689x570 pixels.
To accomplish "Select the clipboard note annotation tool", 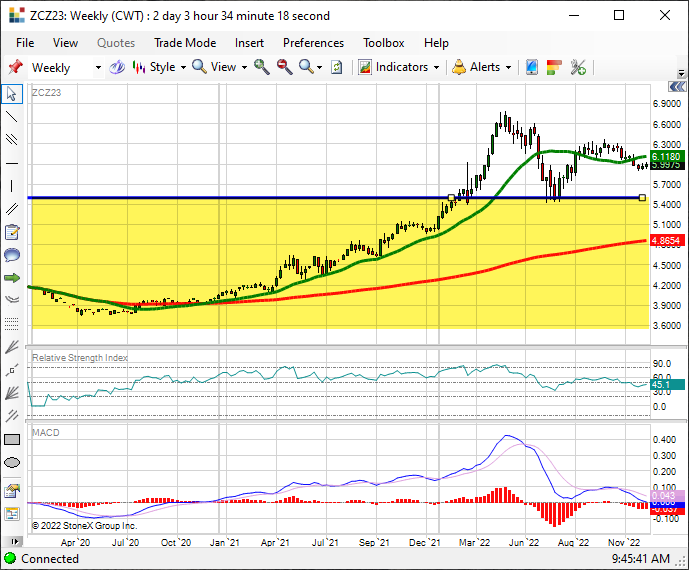I will pos(12,232).
